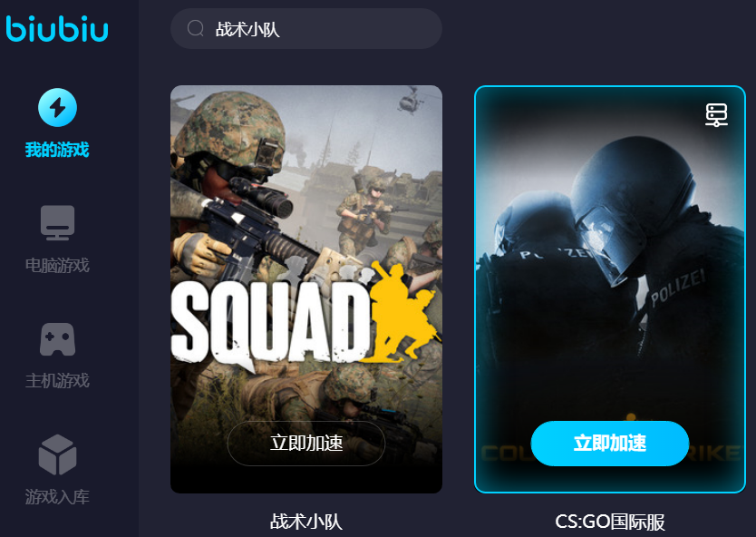Open server selection icon on CS:GO card
This screenshot has width=756, height=537.
716,115
